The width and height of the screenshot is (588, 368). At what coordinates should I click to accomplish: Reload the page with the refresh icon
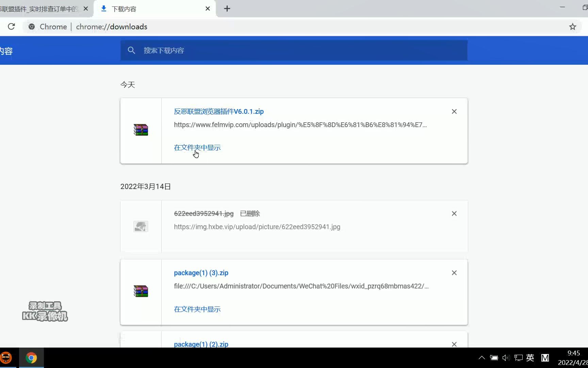(x=11, y=27)
